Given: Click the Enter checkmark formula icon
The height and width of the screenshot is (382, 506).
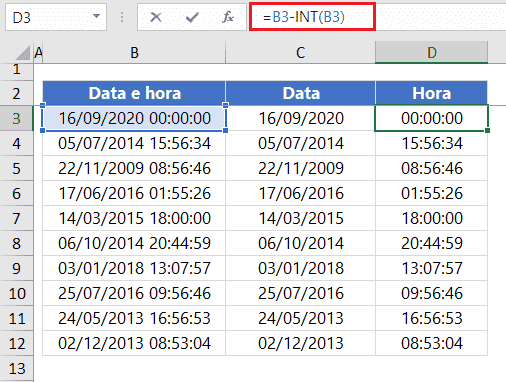Looking at the screenshot, I should [x=192, y=17].
